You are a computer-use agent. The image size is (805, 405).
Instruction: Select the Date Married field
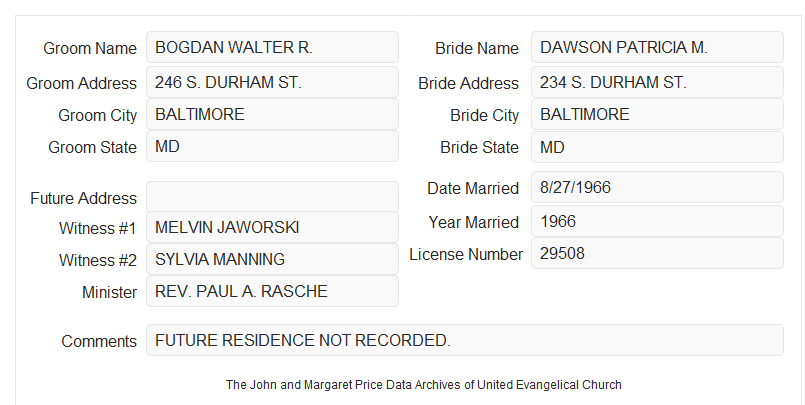(657, 187)
